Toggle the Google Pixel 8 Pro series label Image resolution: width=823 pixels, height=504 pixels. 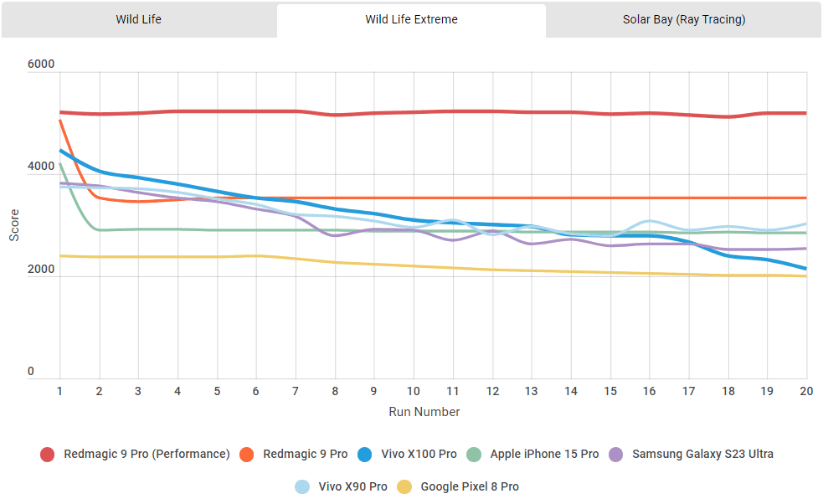pyautogui.click(x=470, y=486)
